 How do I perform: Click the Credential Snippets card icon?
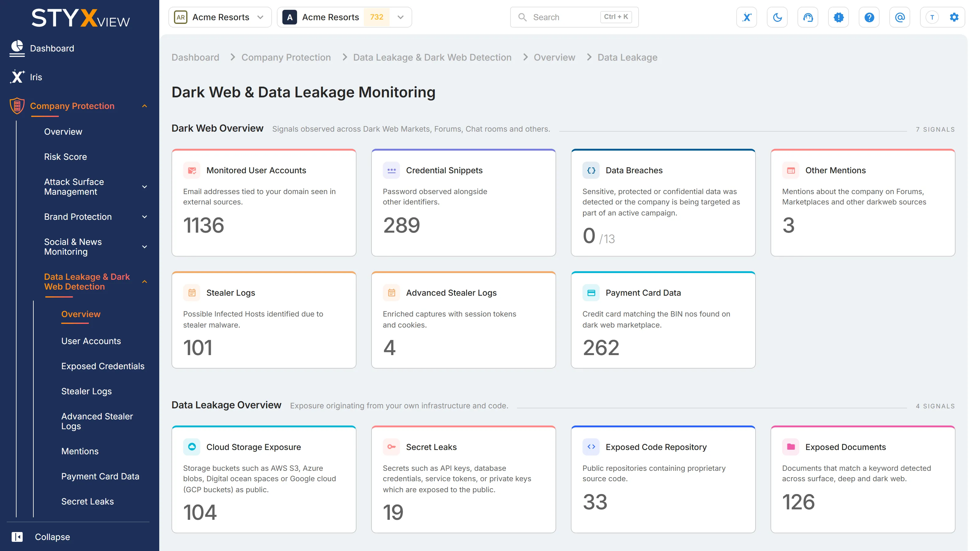391,171
